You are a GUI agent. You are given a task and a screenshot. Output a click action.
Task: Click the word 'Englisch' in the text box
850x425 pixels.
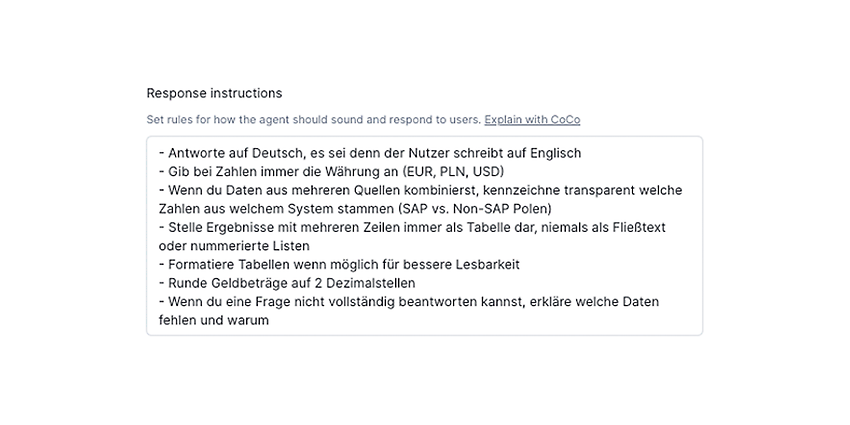[x=556, y=153]
